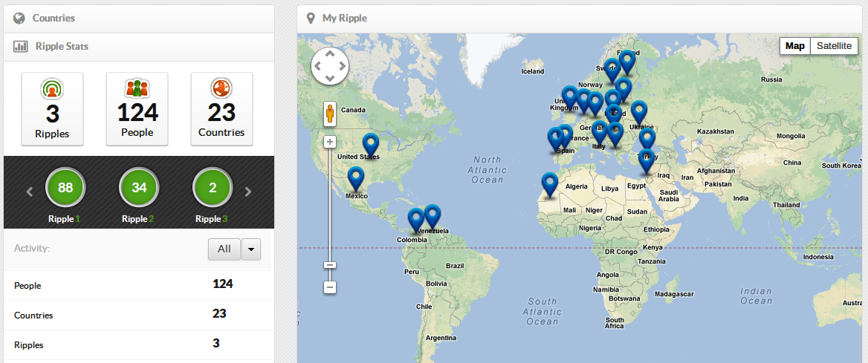
Task: Select the Ripple 1 circle showing 88
Action: point(65,188)
